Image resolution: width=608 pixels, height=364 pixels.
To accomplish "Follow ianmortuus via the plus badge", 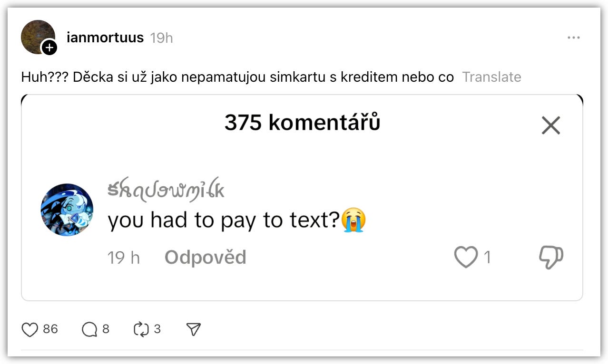I will coord(49,48).
